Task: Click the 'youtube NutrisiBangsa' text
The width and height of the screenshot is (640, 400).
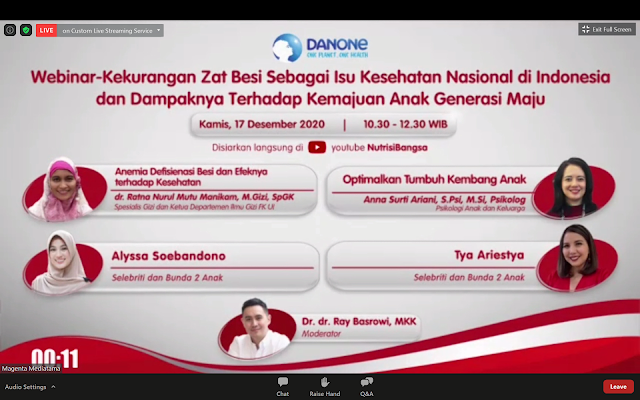Action: point(379,147)
